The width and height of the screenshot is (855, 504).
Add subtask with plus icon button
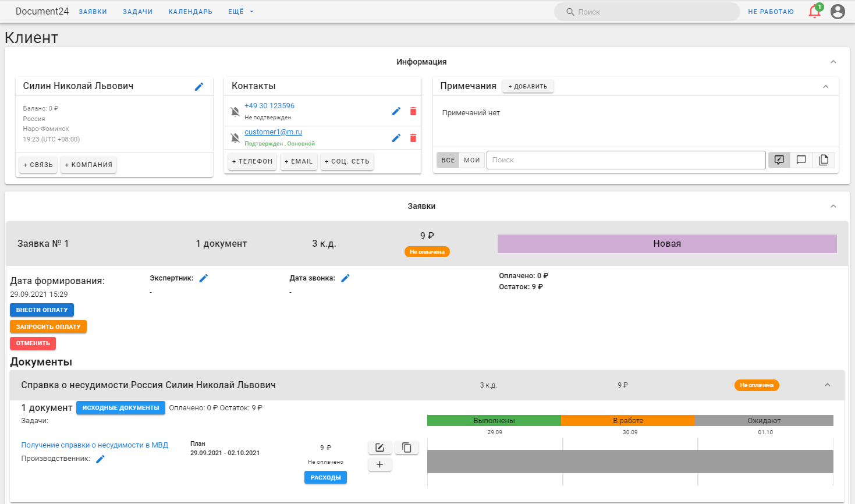click(380, 464)
